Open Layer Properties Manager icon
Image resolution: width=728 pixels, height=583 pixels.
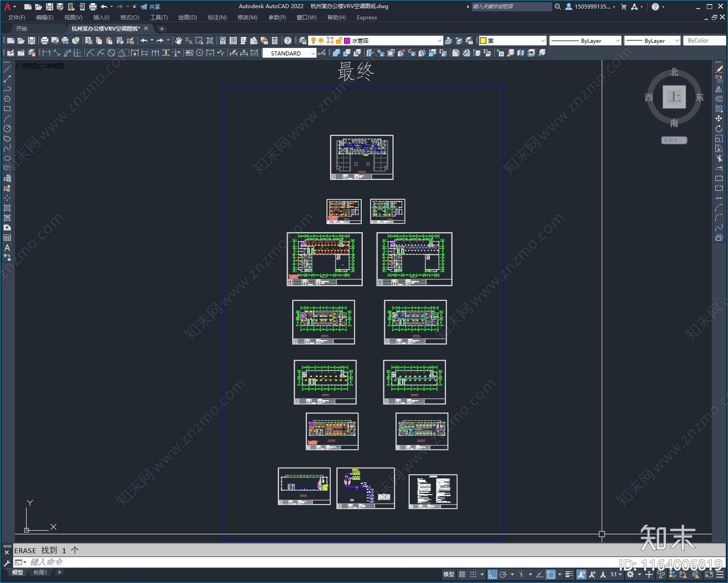click(x=303, y=41)
